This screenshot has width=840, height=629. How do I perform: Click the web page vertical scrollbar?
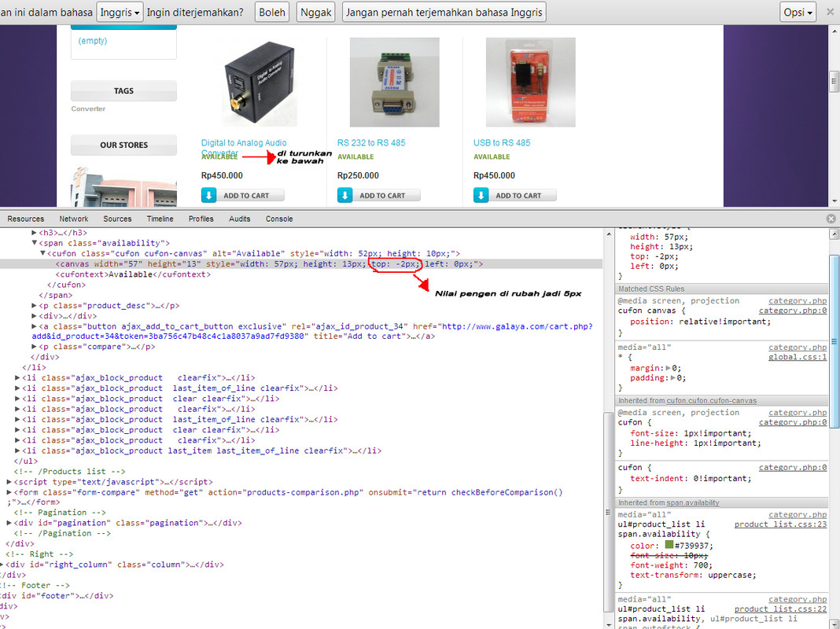pos(834,81)
